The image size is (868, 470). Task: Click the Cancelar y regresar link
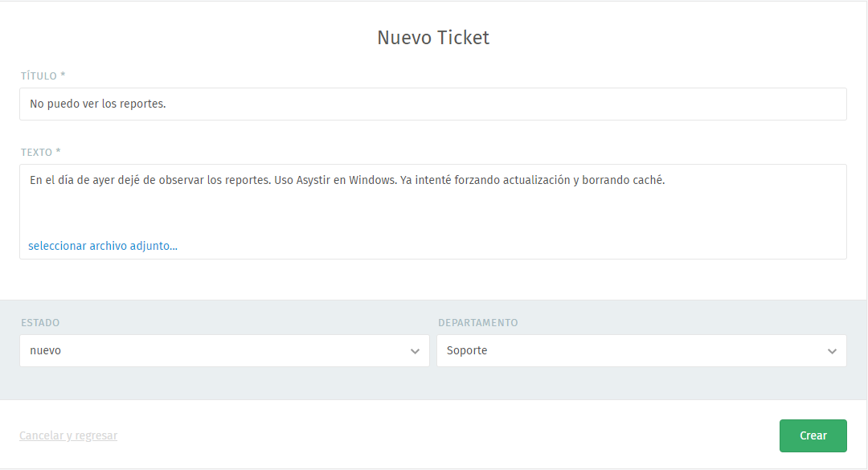(x=68, y=435)
